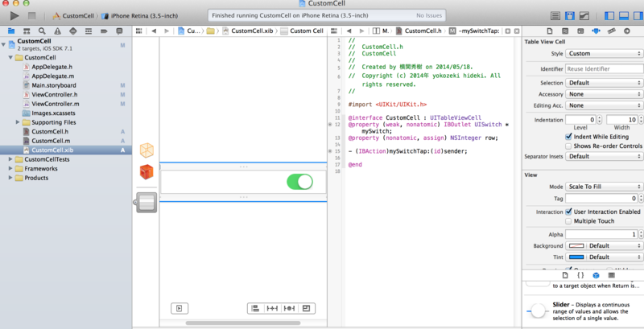Expand the Supporting Files folder
Screen dimensions: 644x329
point(18,122)
